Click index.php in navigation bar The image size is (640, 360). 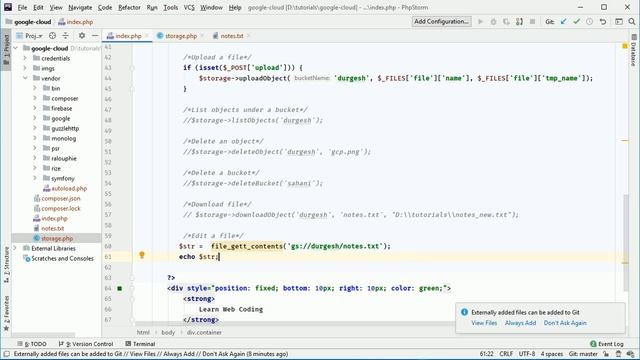(x=76, y=22)
